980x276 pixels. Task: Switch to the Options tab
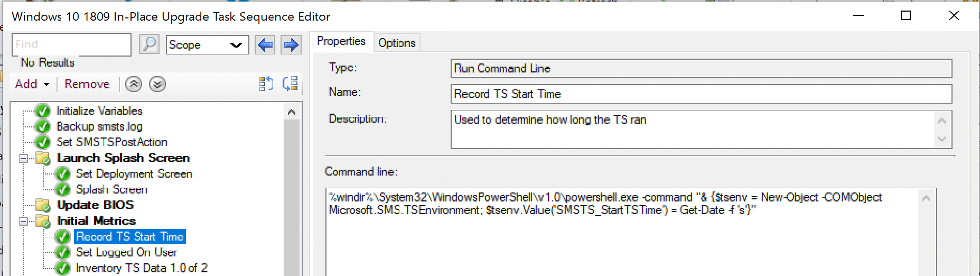tap(397, 43)
